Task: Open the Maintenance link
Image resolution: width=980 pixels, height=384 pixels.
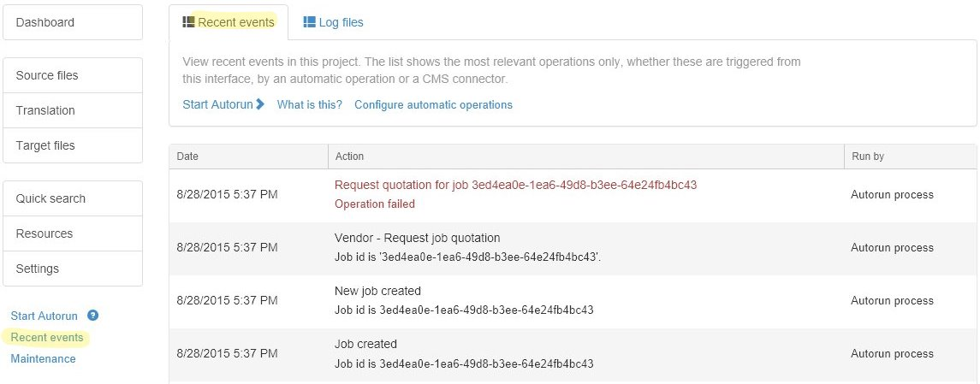Action: coord(43,358)
